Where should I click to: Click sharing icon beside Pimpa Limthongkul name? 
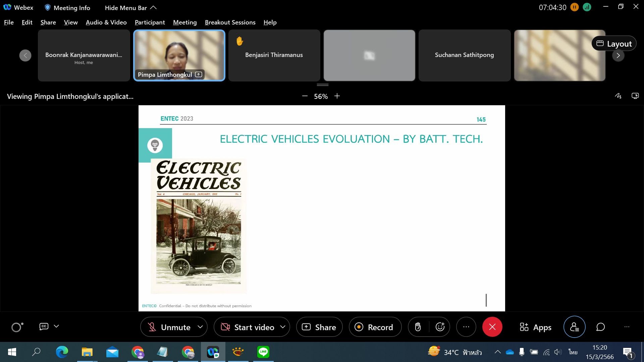(199, 74)
